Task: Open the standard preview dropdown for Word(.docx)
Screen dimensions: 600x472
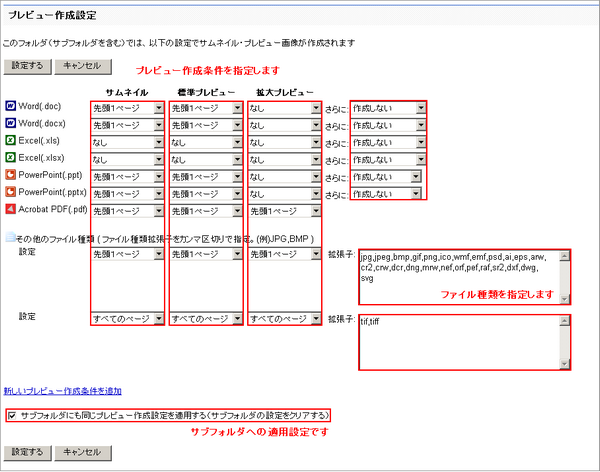Action: click(x=206, y=125)
